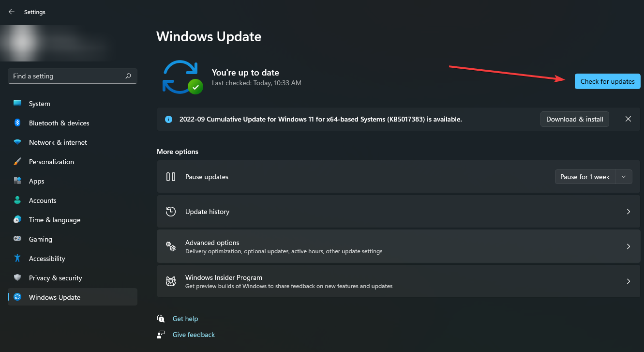644x352 pixels.
Task: Click the Give feedback person icon
Action: click(161, 335)
